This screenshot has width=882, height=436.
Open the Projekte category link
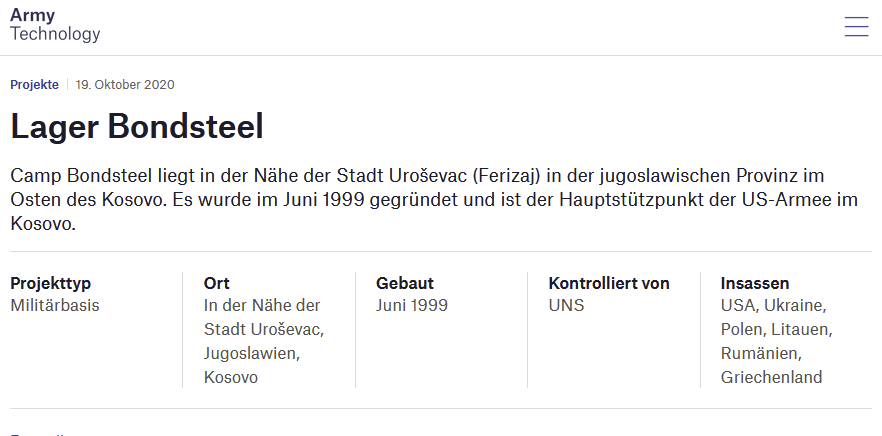tap(34, 85)
